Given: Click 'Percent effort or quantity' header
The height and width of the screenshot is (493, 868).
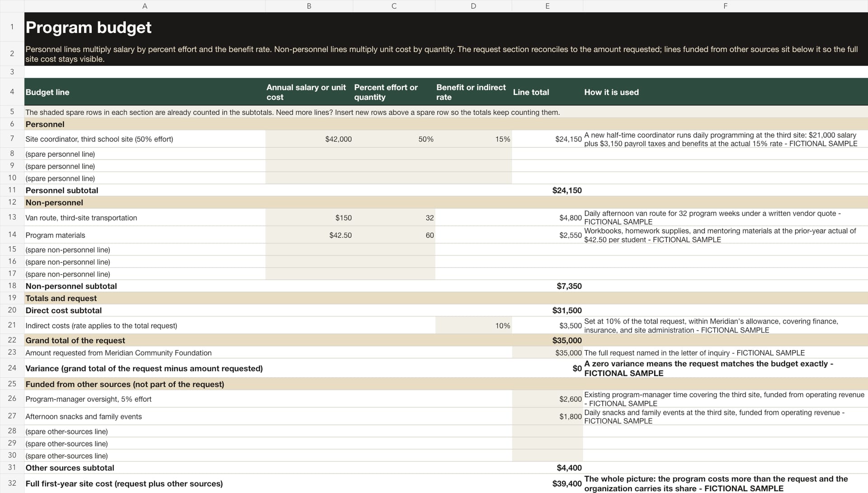Looking at the screenshot, I should click(x=394, y=92).
